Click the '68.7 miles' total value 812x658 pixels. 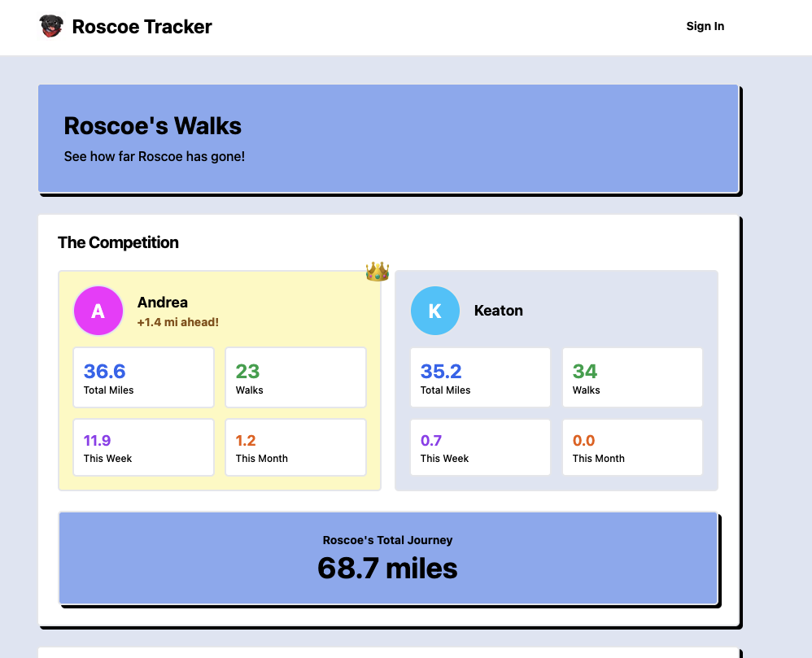click(x=387, y=568)
